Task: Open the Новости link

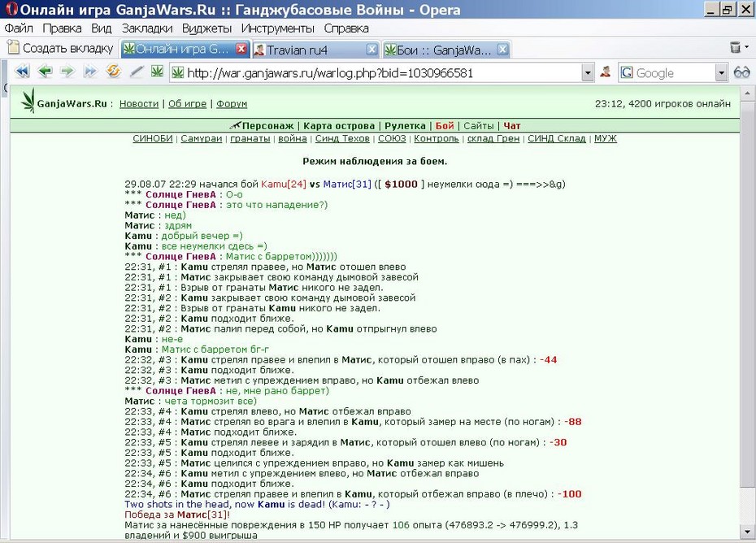Action: (139, 104)
